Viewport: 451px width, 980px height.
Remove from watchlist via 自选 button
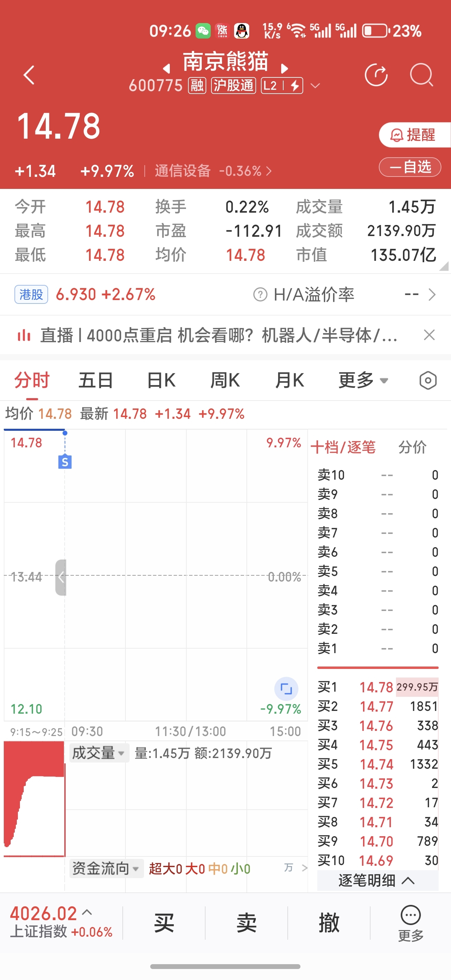410,167
